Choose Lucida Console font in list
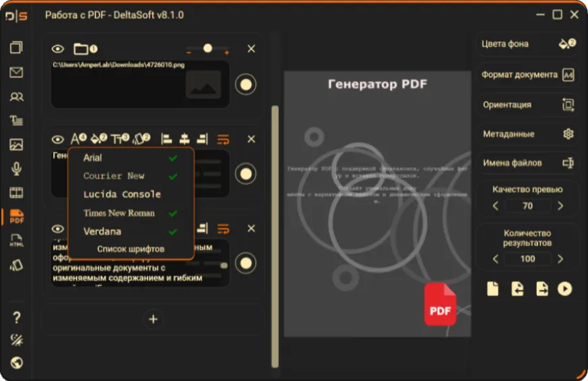The image size is (588, 381). (x=131, y=194)
